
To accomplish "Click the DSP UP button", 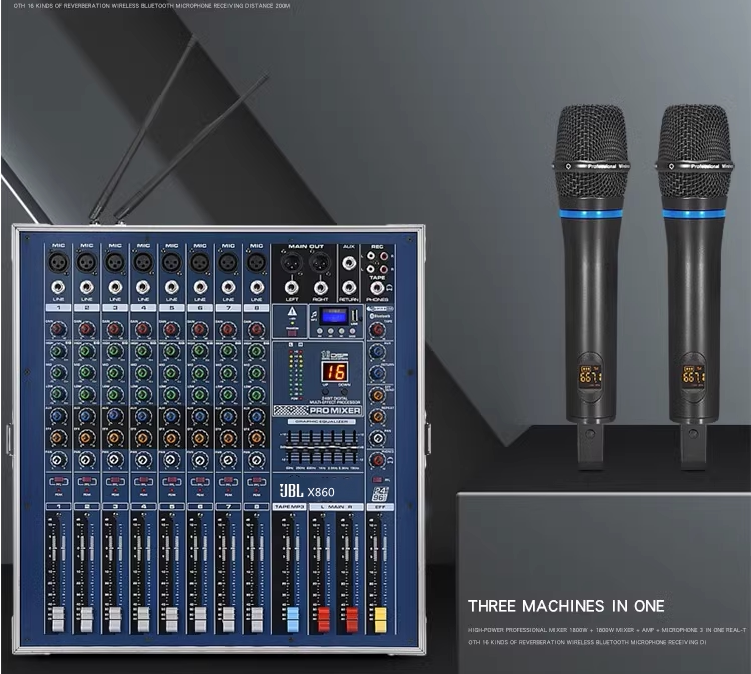I will (325, 391).
